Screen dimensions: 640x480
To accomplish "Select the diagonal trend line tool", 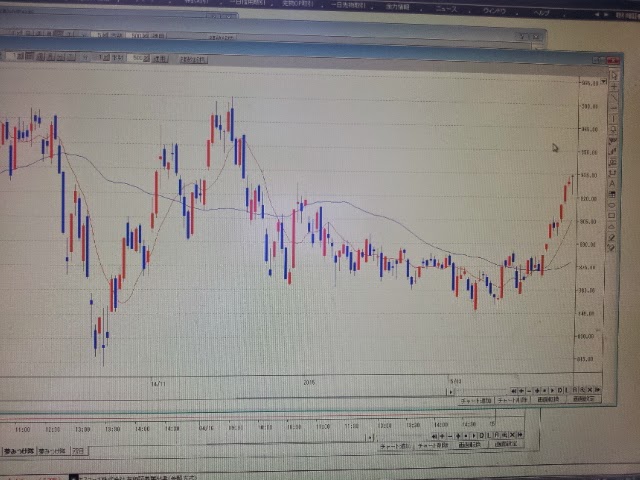I will click(x=613, y=97).
